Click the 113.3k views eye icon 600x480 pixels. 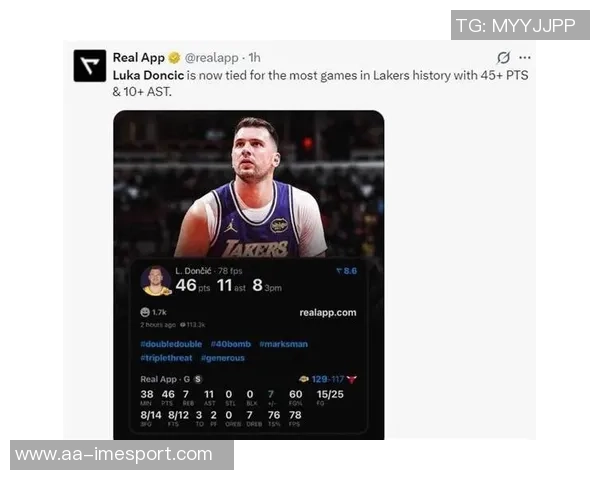(183, 325)
